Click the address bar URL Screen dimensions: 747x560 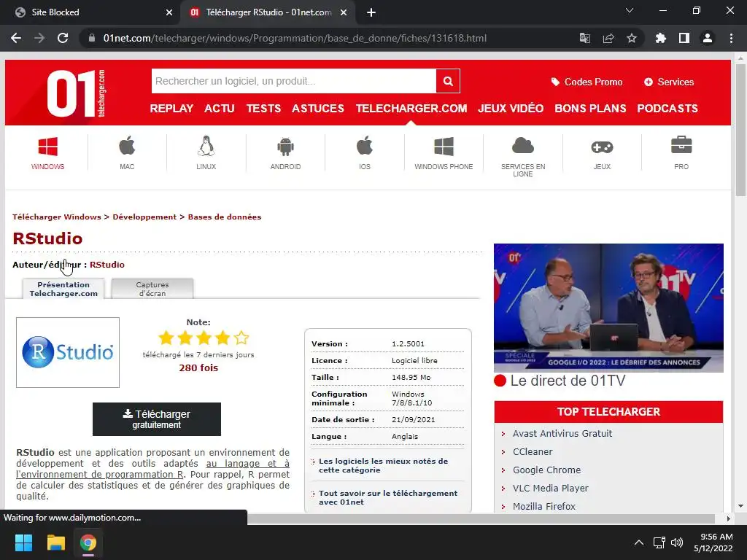point(295,38)
